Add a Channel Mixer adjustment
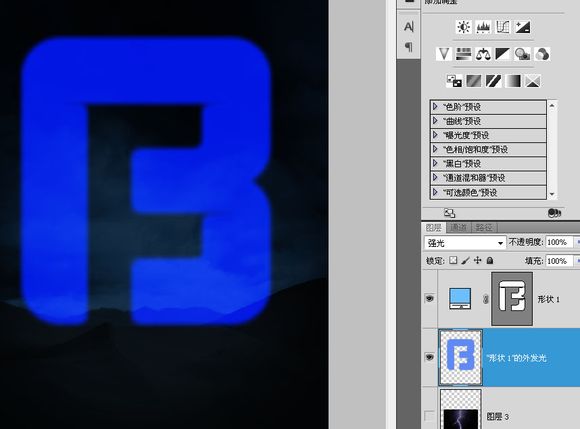This screenshot has height=429, width=580. pos(542,54)
